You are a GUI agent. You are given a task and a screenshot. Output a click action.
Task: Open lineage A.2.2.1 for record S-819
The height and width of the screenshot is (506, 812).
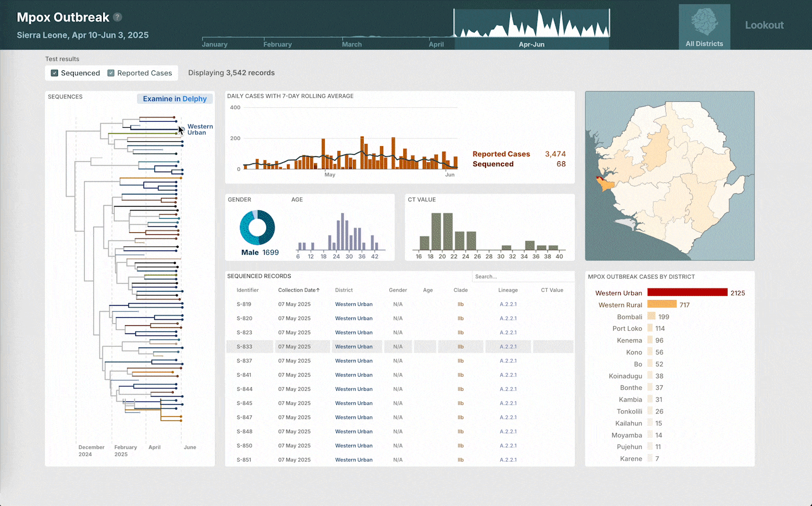508,304
